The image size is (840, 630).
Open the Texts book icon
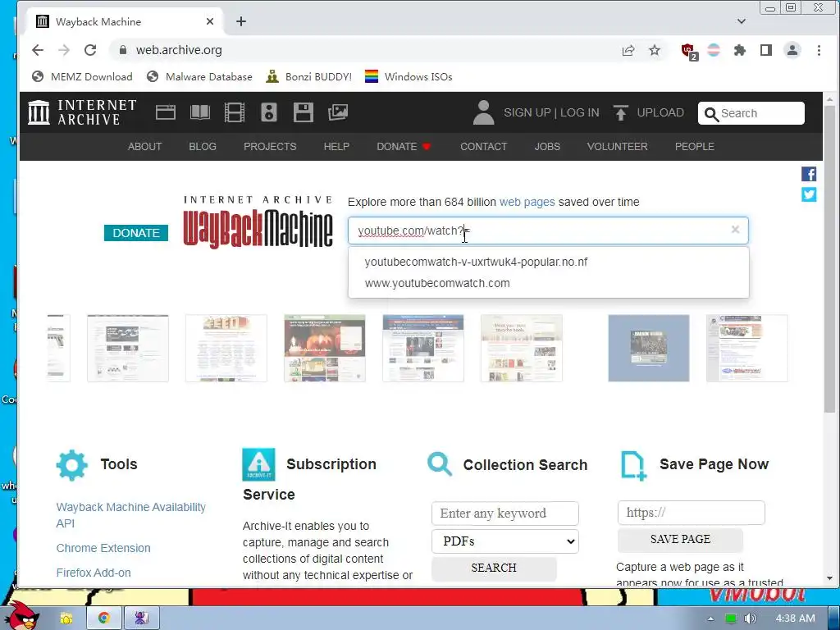tap(200, 112)
